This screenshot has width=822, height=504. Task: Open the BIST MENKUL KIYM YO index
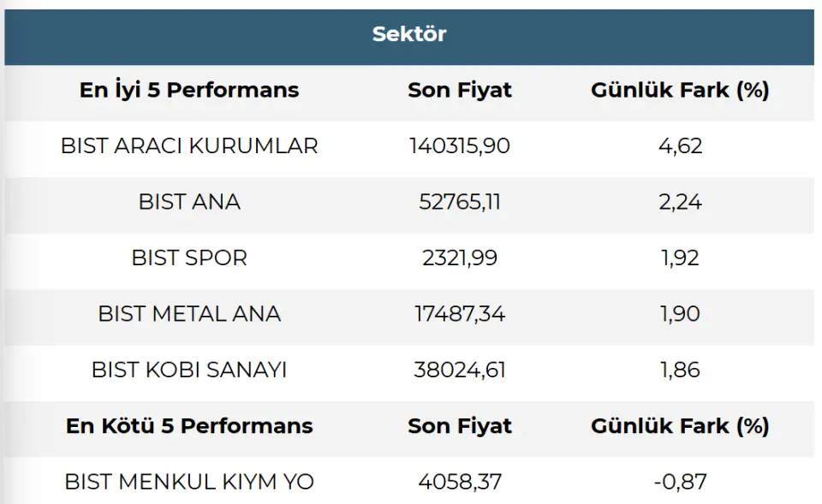click(x=189, y=482)
